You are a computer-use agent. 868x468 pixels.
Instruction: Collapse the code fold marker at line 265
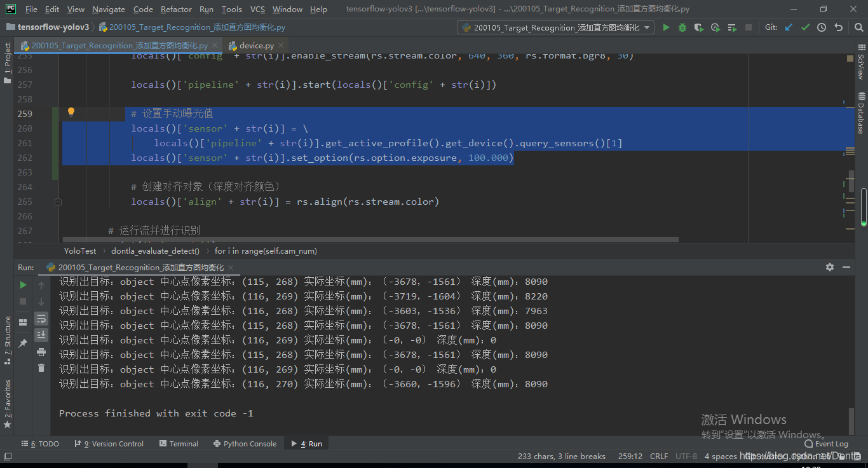click(58, 202)
